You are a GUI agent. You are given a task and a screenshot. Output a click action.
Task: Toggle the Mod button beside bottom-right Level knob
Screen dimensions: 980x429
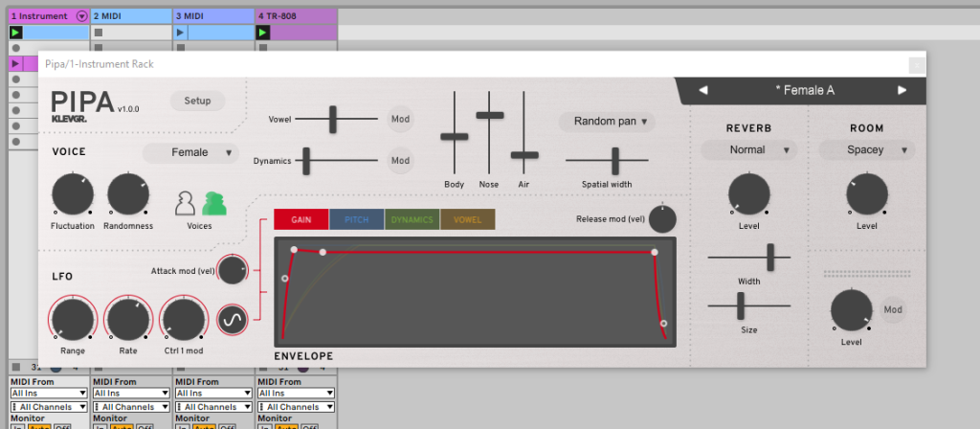point(893,310)
